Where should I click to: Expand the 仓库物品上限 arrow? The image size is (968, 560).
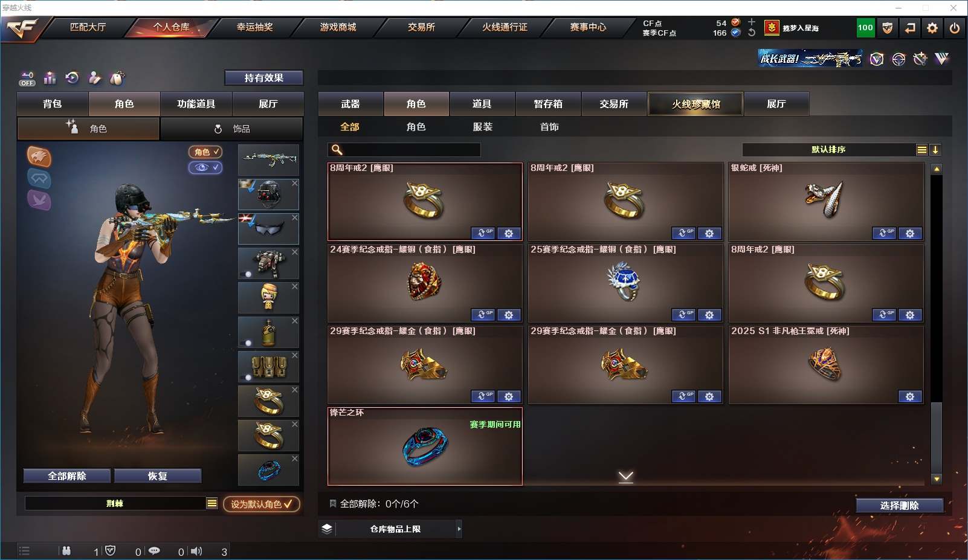459,529
